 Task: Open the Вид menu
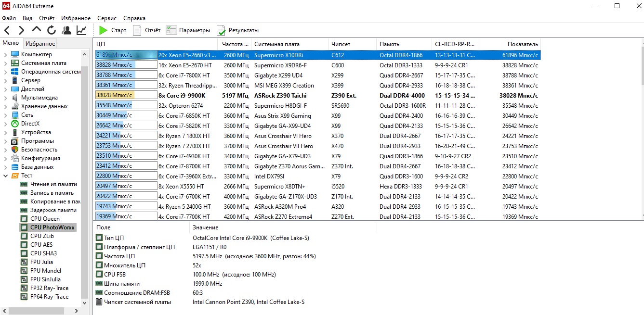click(27, 18)
